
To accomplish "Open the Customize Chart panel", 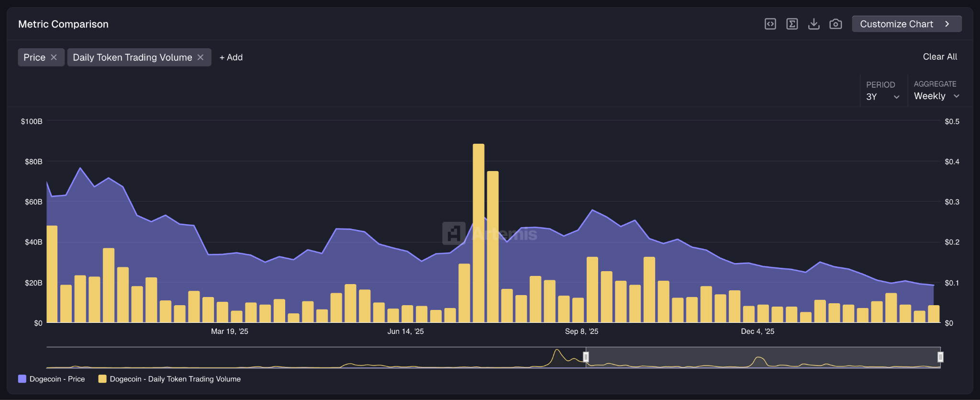I will point(906,24).
